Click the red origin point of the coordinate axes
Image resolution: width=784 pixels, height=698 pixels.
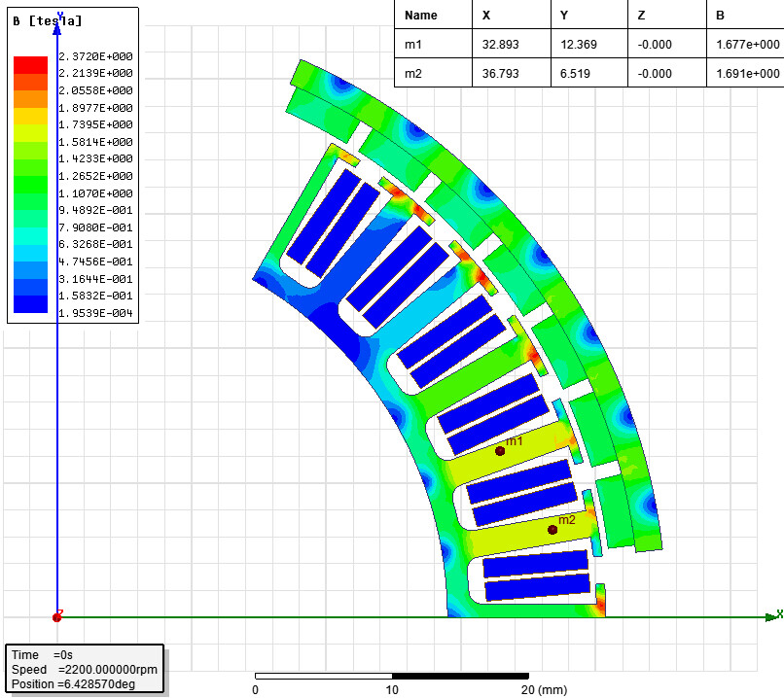pyautogui.click(x=56, y=617)
